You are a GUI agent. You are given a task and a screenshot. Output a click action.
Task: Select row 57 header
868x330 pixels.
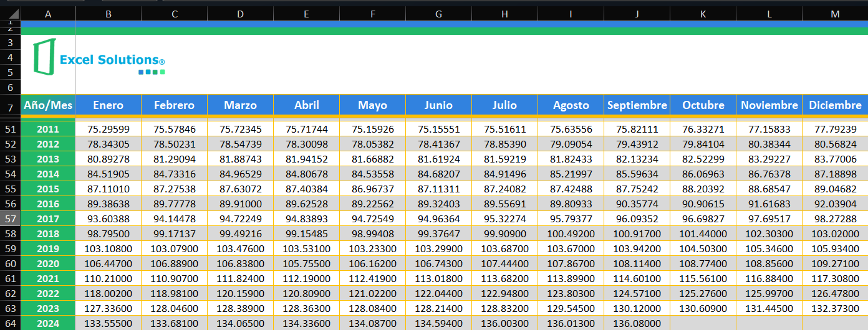[10, 219]
